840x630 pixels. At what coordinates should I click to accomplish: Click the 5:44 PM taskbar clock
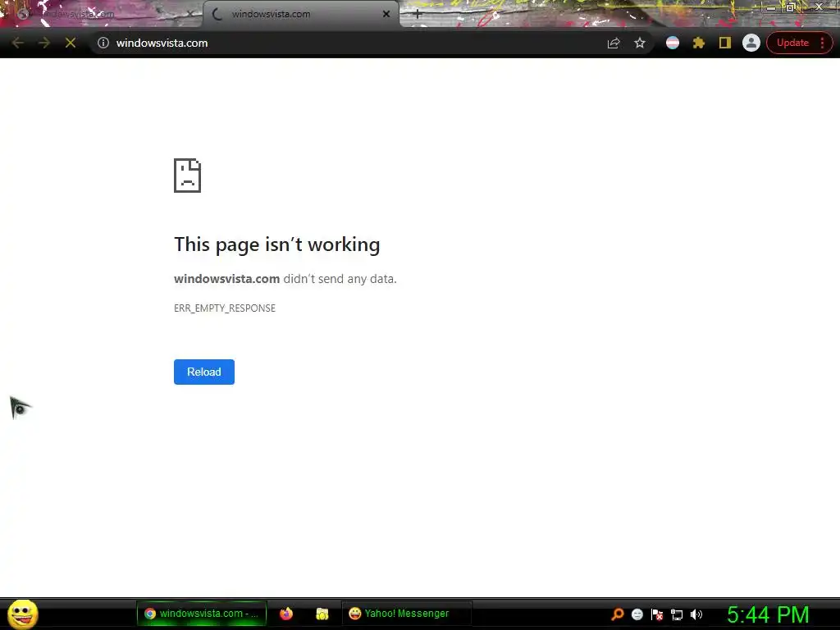pos(768,614)
